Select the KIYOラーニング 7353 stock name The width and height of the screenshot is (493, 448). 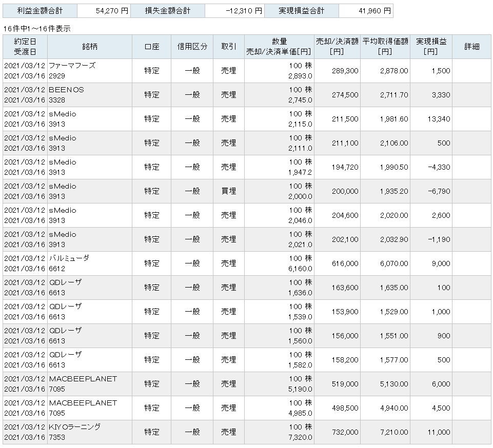click(x=75, y=432)
